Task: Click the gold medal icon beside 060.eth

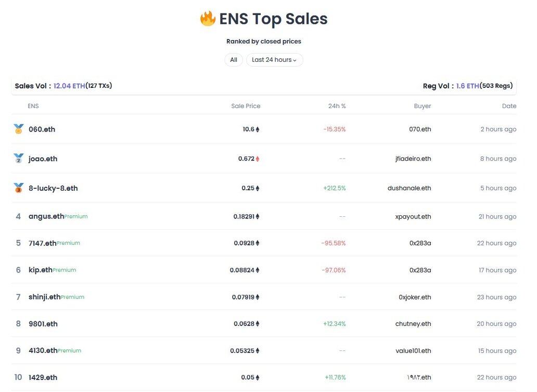Action: point(19,129)
